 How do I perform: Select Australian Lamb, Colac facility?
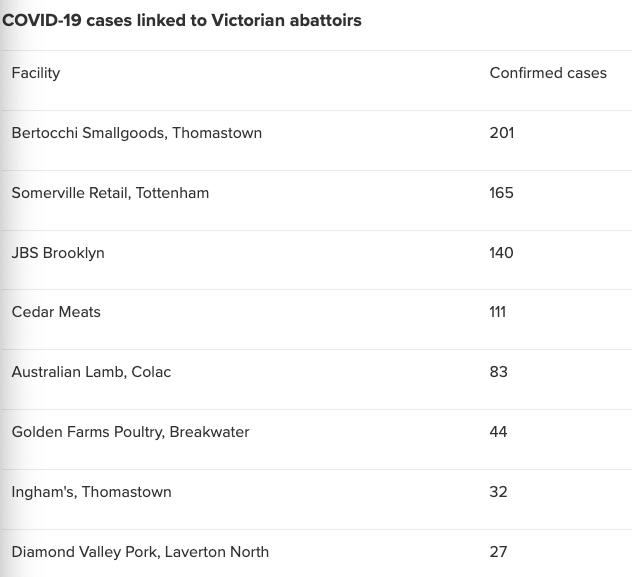(x=91, y=372)
